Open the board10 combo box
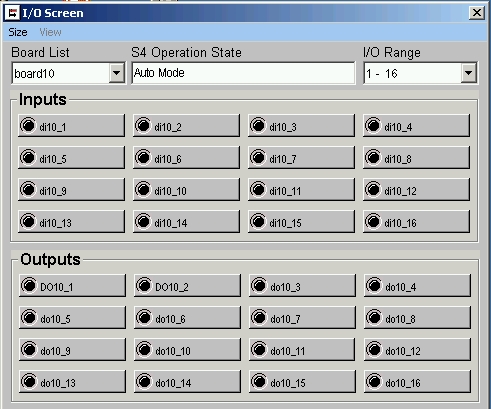Viewport: 491px width, 409px height. tap(69, 73)
